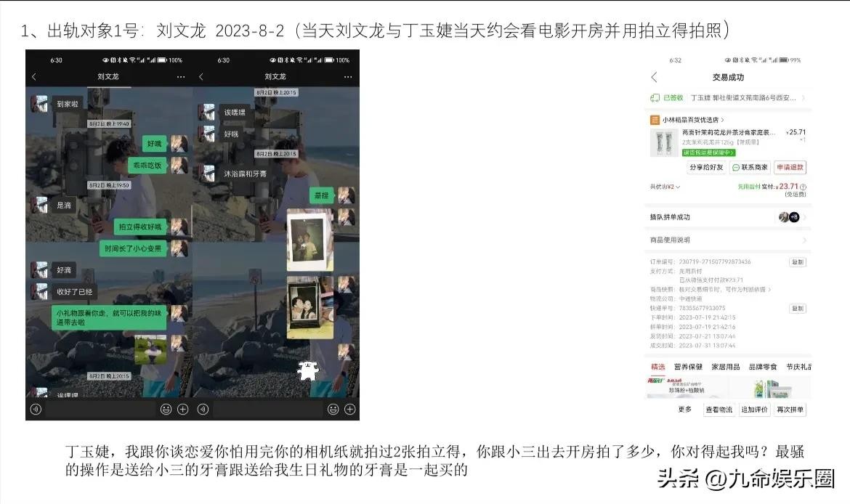Open the emoji picker in the left chat
This screenshot has height=504, width=850.
point(166,409)
